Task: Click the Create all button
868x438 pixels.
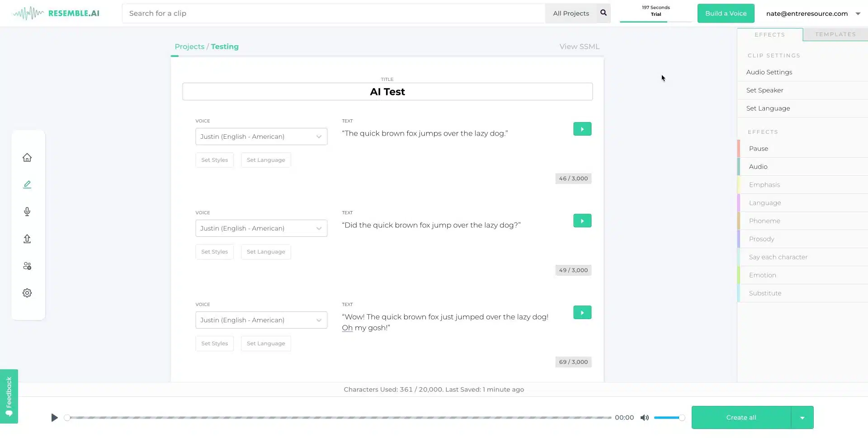Action: tap(741, 418)
